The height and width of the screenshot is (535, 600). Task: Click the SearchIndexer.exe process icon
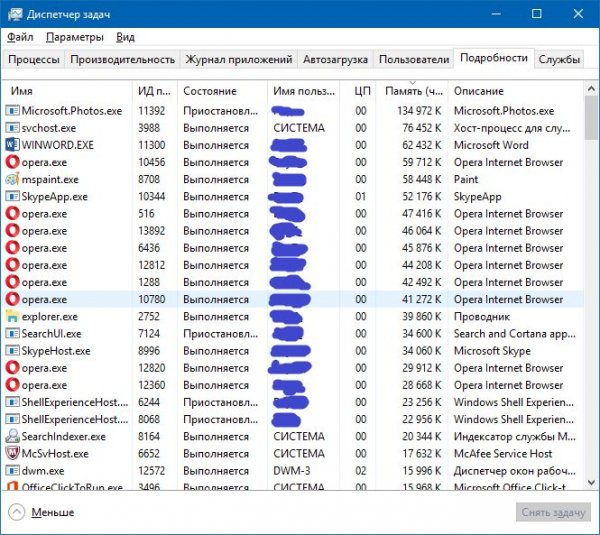coord(12,437)
